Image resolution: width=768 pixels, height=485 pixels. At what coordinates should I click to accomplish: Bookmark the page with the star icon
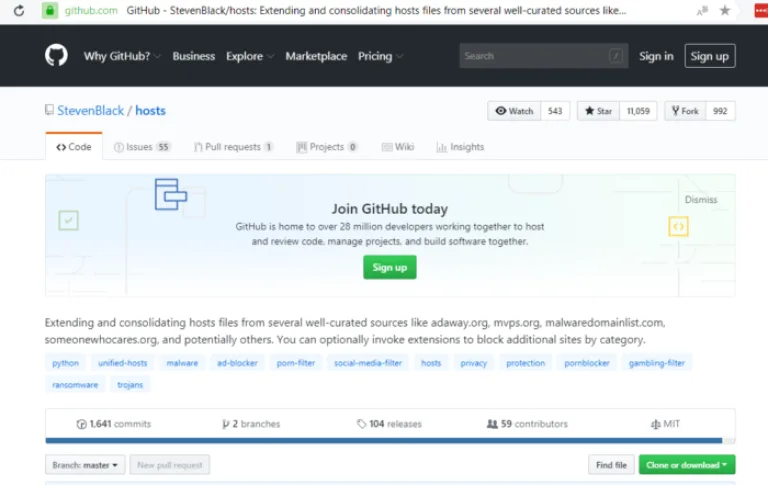coord(725,10)
